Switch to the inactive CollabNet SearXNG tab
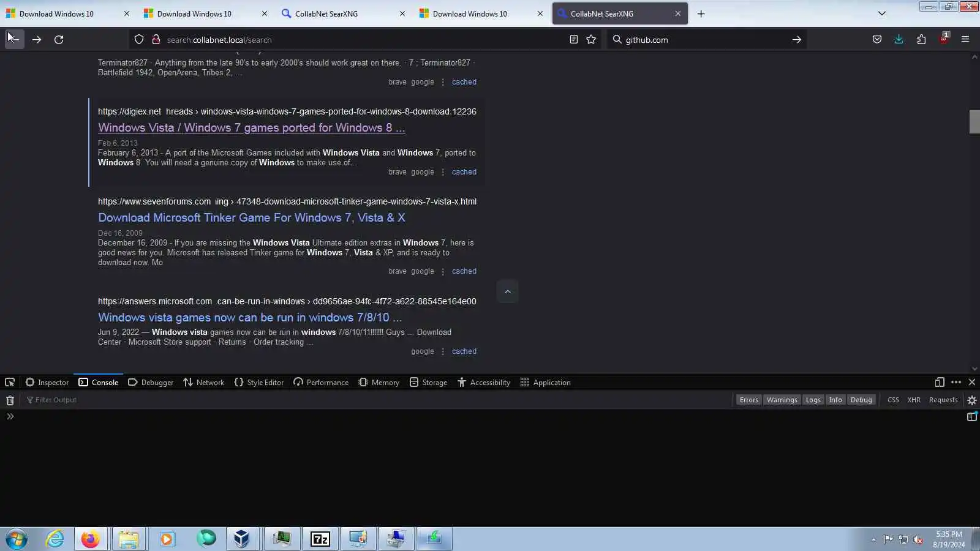The height and width of the screenshot is (551, 980). [x=342, y=13]
